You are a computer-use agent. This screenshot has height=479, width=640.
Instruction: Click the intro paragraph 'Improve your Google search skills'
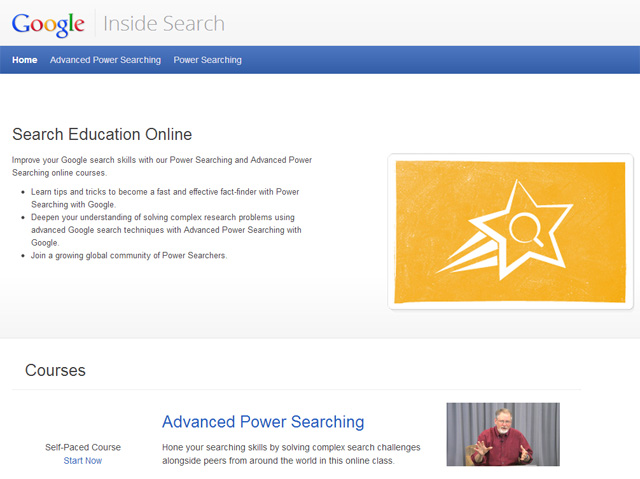click(x=162, y=166)
